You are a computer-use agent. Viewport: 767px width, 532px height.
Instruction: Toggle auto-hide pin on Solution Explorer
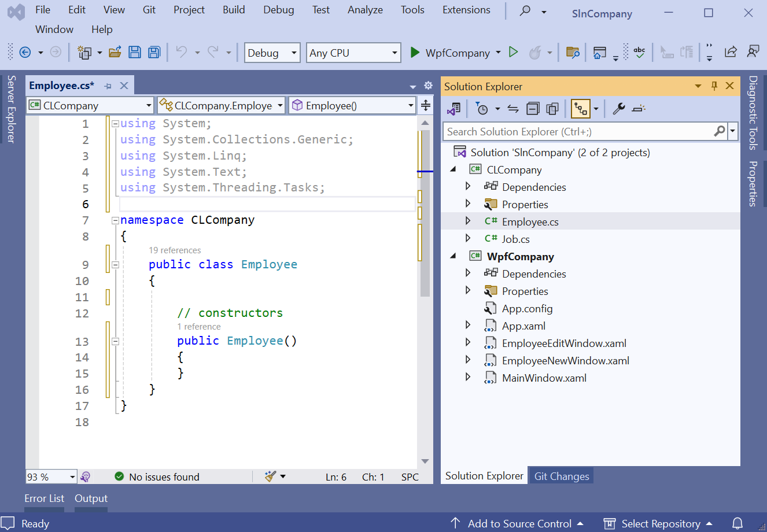(x=714, y=86)
